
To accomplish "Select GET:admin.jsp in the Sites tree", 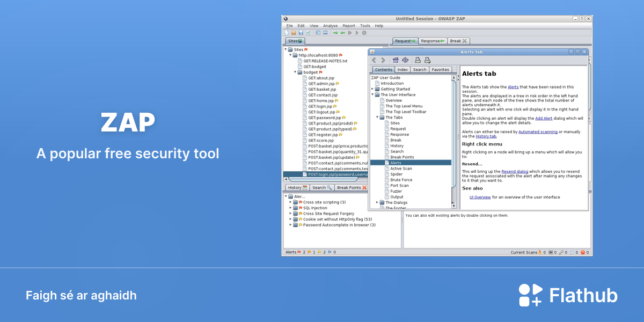I will tap(321, 84).
